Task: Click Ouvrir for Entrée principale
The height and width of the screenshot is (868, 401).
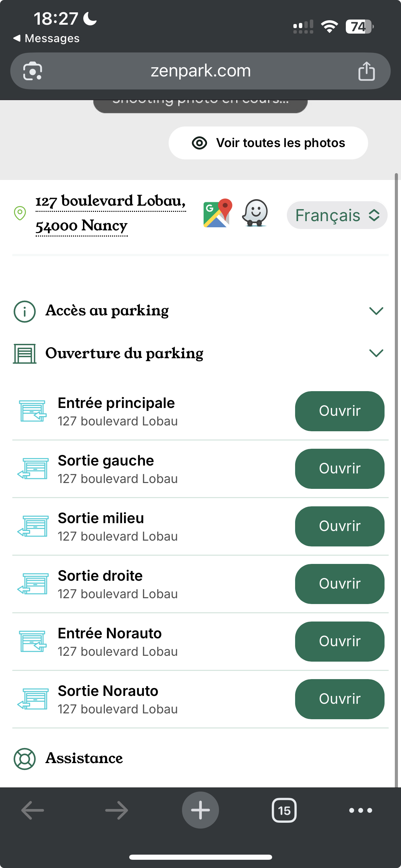Action: click(x=339, y=411)
